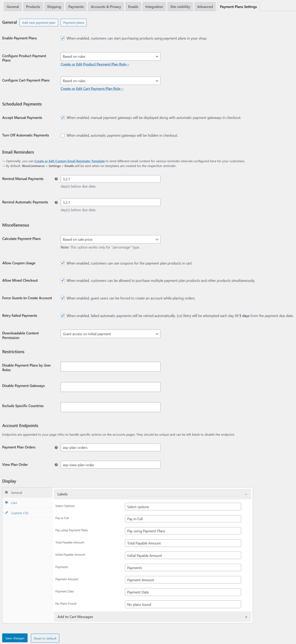Enable the Turn Off Automatic Payments checkbox

pos(63,135)
